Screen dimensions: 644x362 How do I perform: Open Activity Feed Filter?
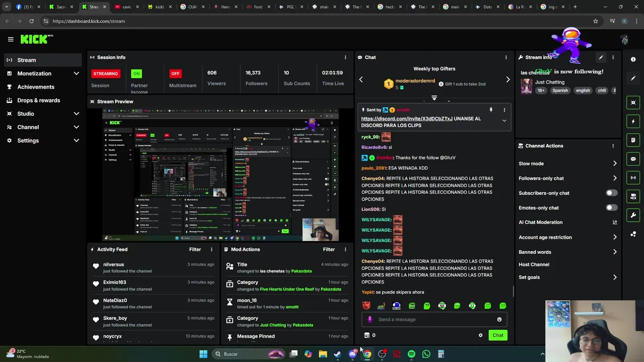(x=195, y=249)
